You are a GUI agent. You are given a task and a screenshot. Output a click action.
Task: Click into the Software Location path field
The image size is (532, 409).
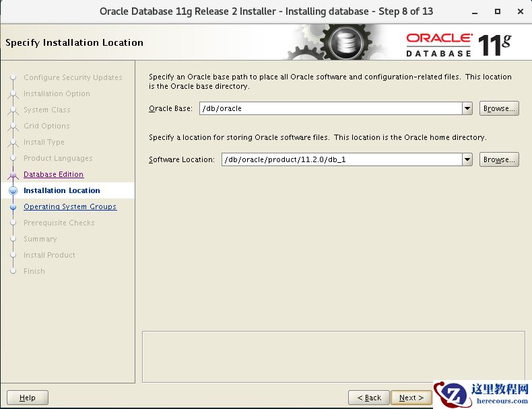point(342,159)
